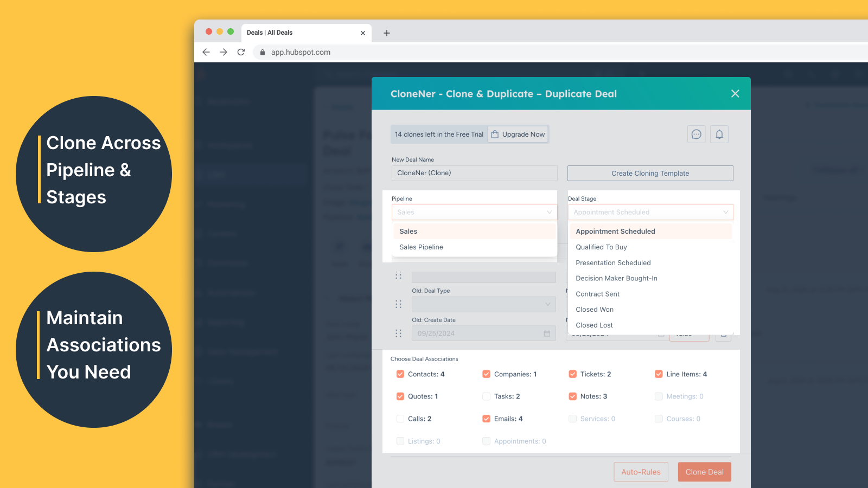
Task: Open a new browser tab
Action: tap(387, 33)
